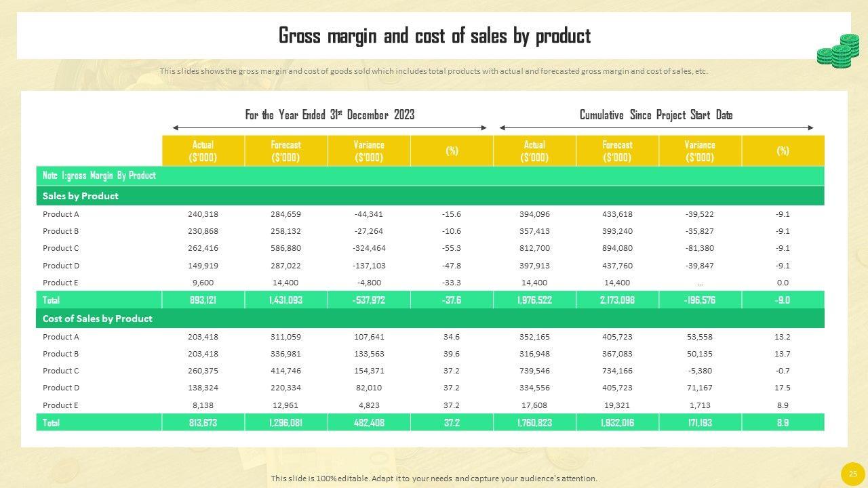Select the sales Total row value 893,121
Image resolution: width=868 pixels, height=488 pixels.
(203, 300)
